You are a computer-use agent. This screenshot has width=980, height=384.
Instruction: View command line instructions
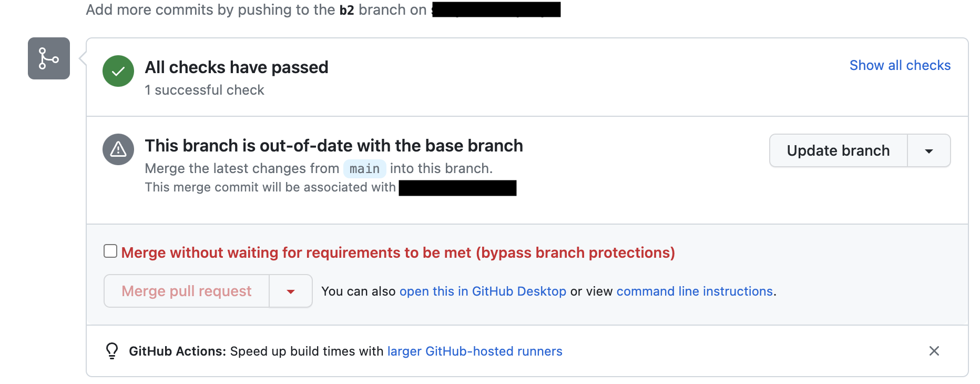[x=695, y=291]
